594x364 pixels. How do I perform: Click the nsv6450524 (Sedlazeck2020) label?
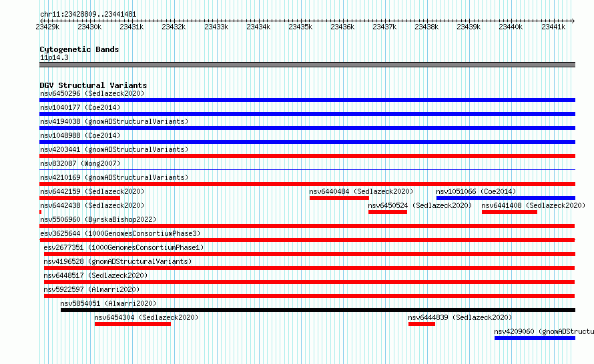(x=420, y=205)
